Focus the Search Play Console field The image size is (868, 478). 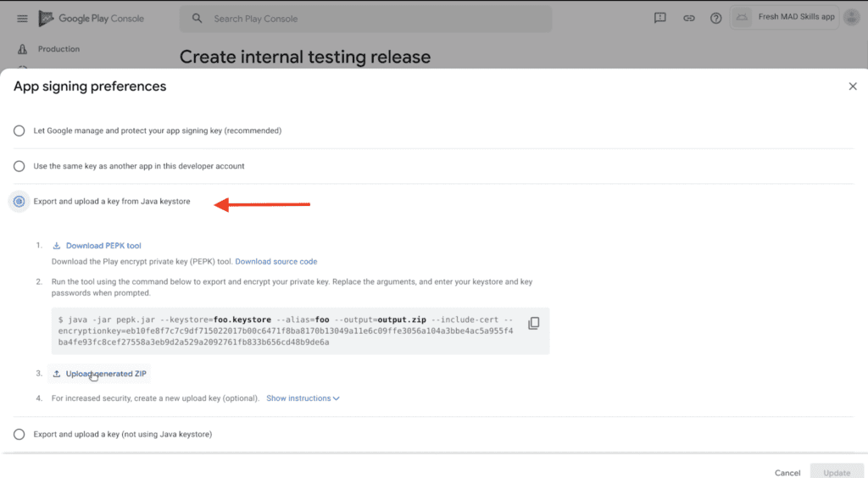tap(365, 19)
